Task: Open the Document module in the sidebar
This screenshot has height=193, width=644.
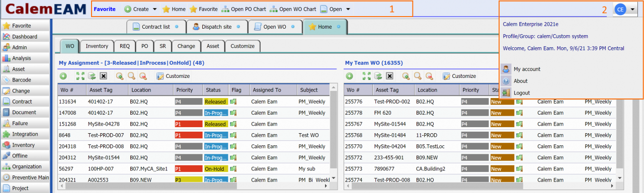Action: click(25, 113)
